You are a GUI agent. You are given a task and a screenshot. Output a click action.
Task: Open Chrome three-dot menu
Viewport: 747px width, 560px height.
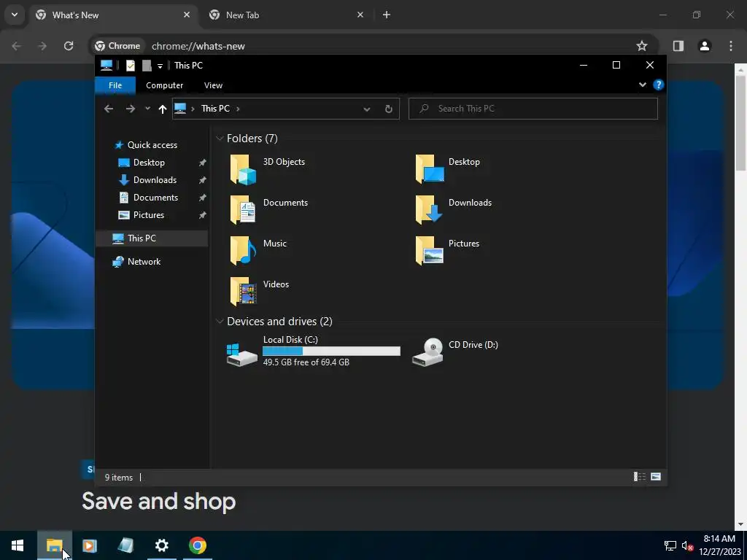point(731,46)
